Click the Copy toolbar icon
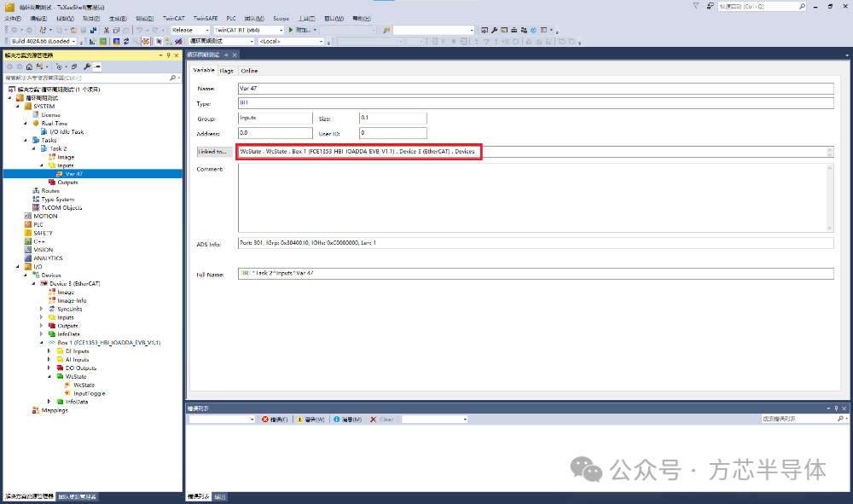Viewport: 853px width, 504px height. pos(116,30)
